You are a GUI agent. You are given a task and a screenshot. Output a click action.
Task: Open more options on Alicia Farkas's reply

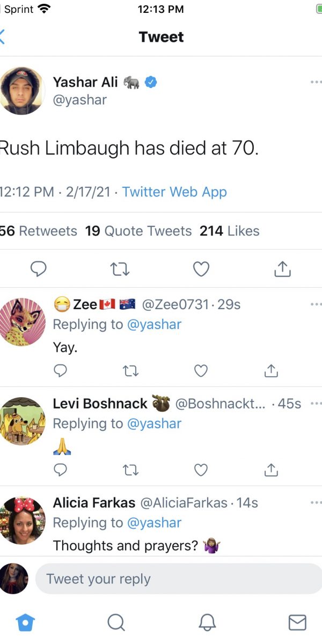click(x=316, y=503)
